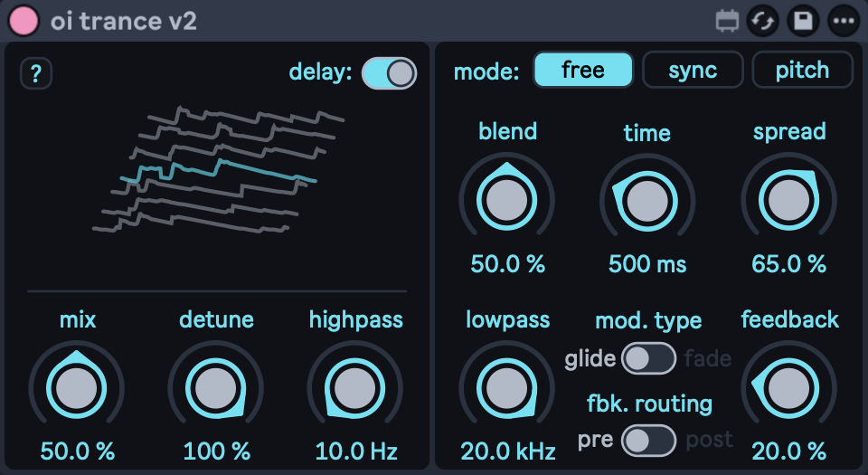Viewport: 868px width, 475px height.
Task: Open the three-dot options menu
Action: click(843, 21)
